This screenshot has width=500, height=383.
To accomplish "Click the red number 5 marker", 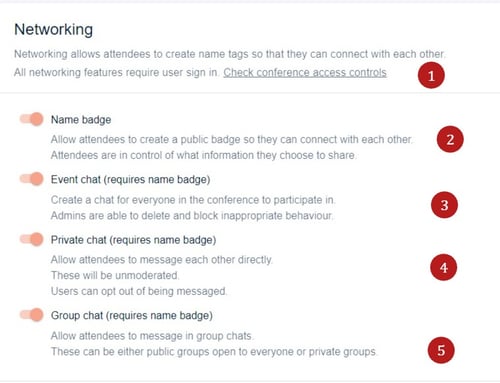I will pos(441,350).
